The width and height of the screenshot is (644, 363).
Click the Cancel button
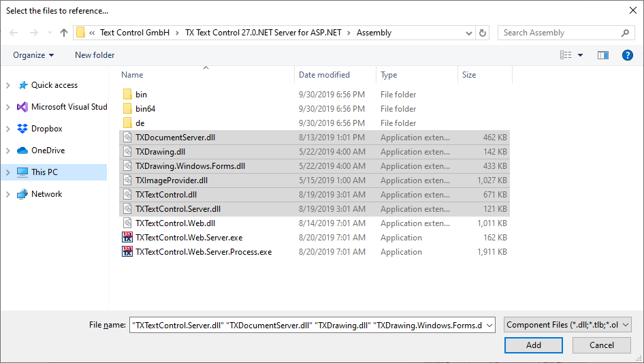coord(602,345)
